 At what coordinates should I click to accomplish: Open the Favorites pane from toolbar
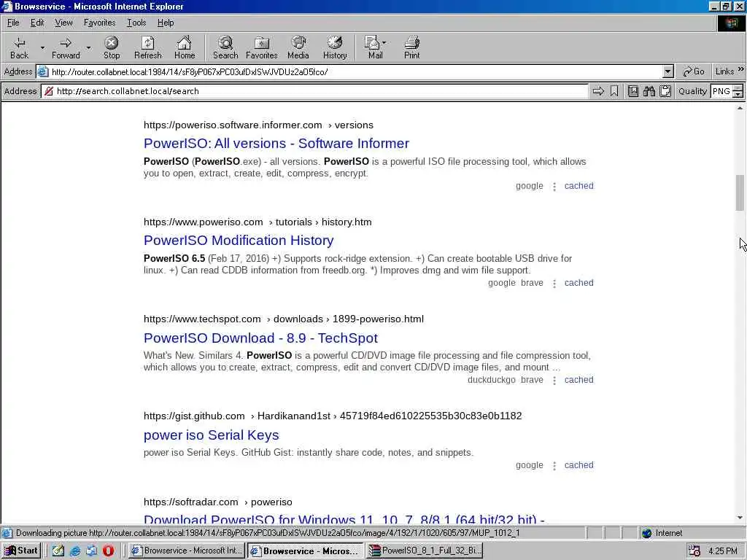pos(262,47)
